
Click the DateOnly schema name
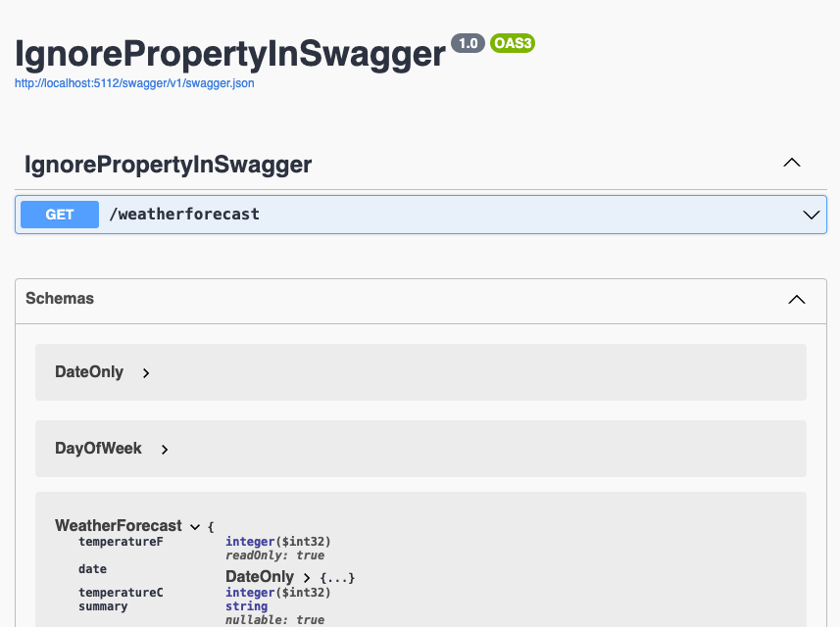pos(89,372)
